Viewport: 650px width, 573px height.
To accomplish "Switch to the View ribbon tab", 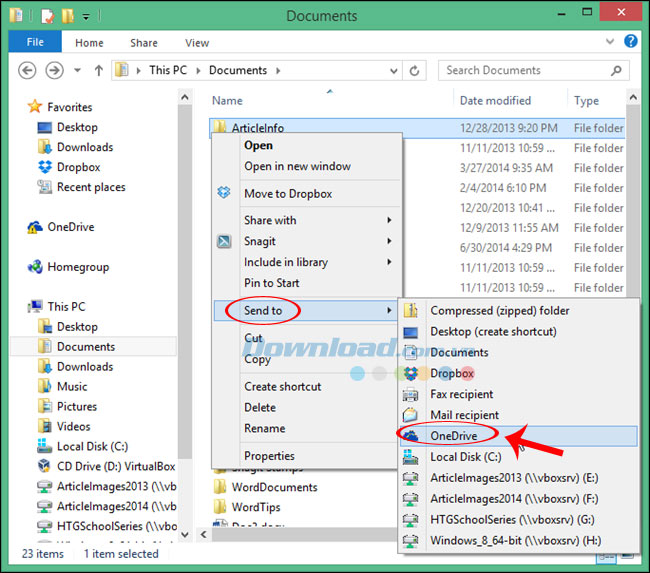I will 197,43.
